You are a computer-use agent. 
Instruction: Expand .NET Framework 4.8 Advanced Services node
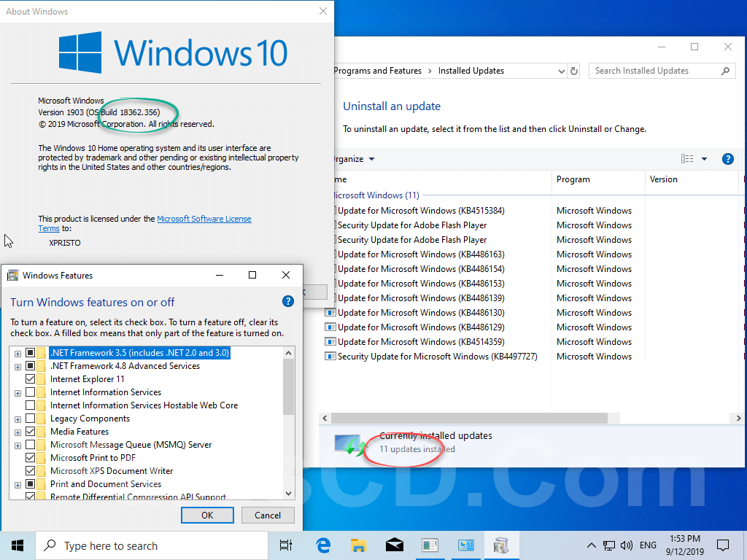click(x=18, y=367)
